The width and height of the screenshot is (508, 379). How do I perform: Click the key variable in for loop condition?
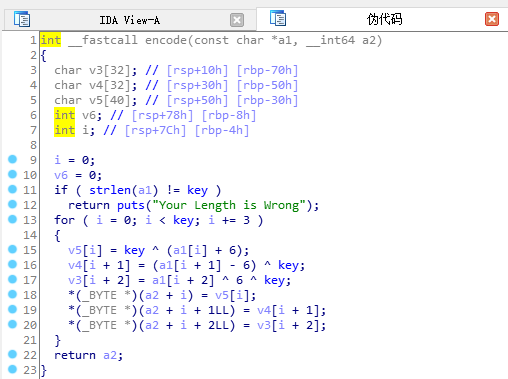click(183, 221)
